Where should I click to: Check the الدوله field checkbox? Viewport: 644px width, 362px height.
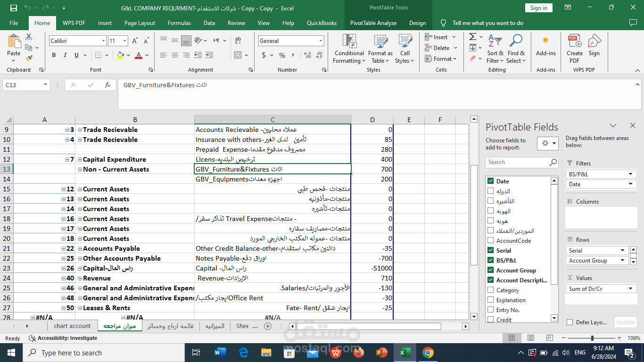(x=491, y=191)
